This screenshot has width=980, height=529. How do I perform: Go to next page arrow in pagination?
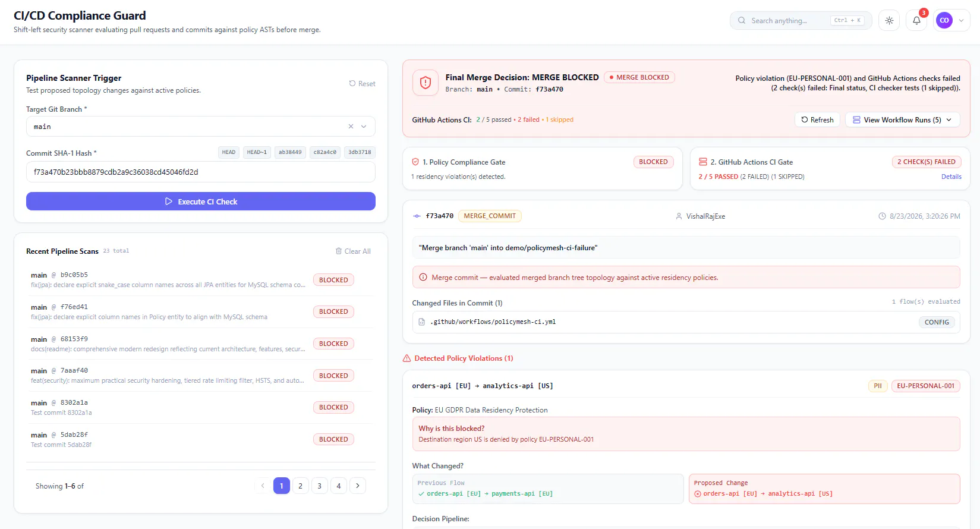[358, 486]
